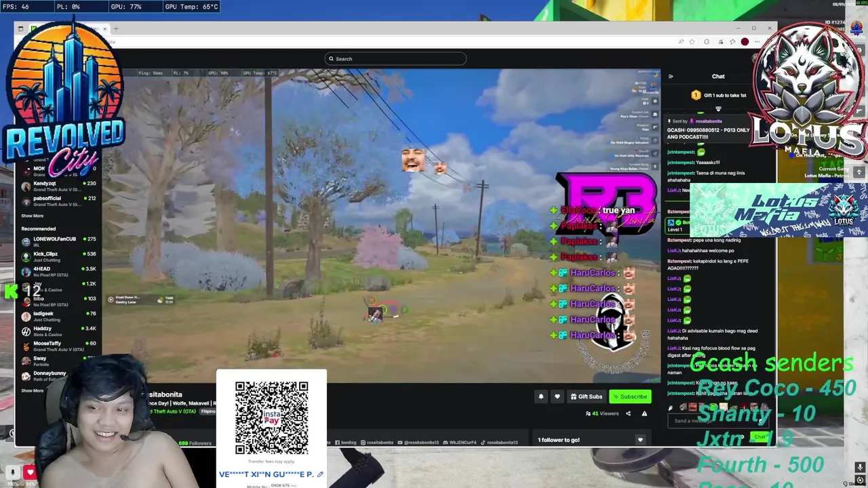This screenshot has height=488, width=868.
Task: Open the tab actions icon in browser
Action: click(x=20, y=28)
